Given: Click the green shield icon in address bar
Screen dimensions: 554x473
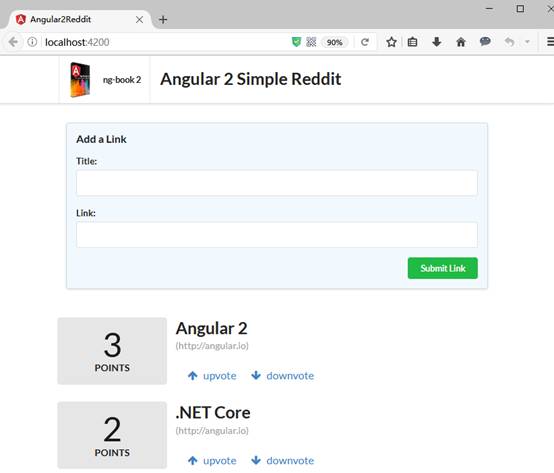Looking at the screenshot, I should click(x=296, y=42).
